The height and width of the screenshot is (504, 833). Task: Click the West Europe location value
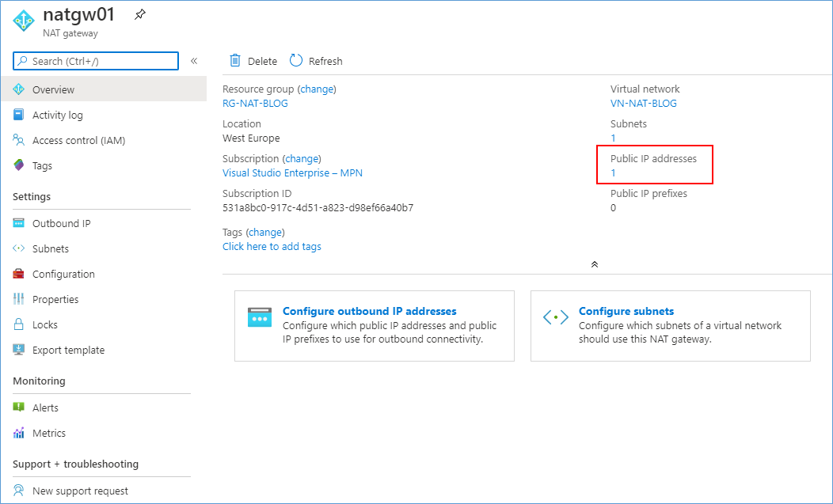(x=251, y=138)
